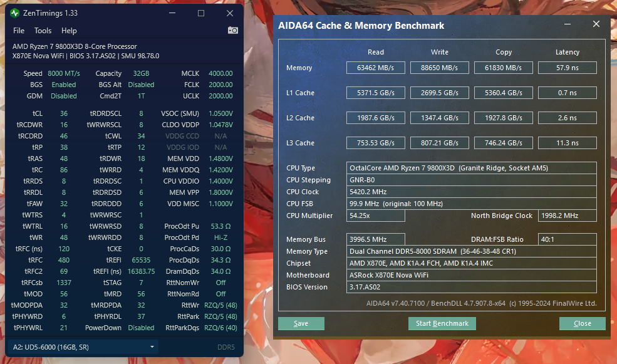The image size is (617, 364).
Task: Click the Memory Latency 57.9 ns field
Action: point(567,68)
